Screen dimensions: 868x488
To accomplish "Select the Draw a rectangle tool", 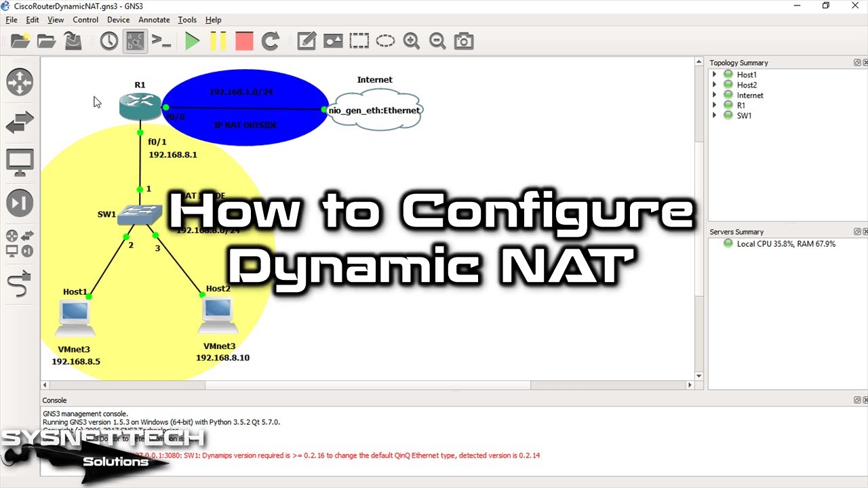I will click(359, 41).
